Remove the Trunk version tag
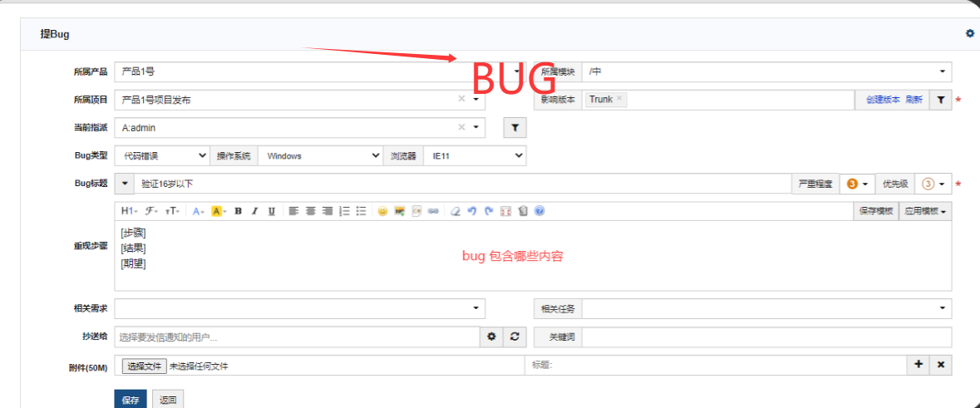 (618, 98)
